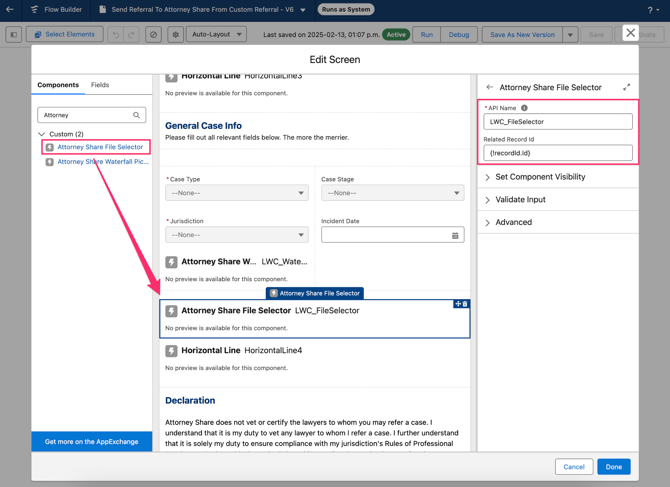Open the Jurisdiction dropdown

(237, 235)
